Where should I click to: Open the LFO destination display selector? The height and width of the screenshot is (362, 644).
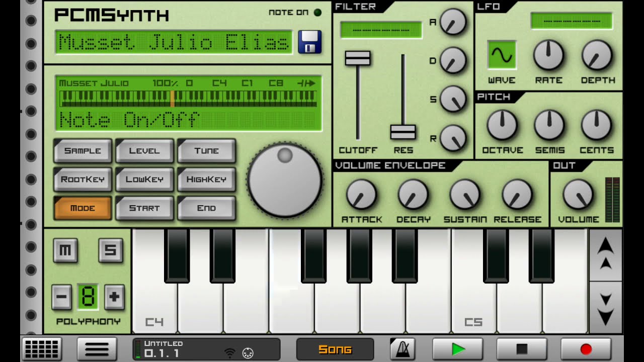[x=572, y=21]
